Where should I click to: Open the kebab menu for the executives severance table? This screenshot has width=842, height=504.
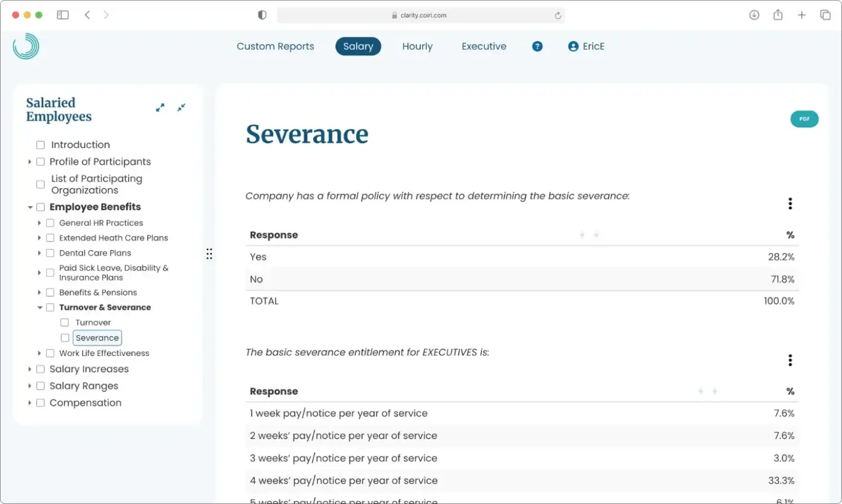[x=790, y=360]
